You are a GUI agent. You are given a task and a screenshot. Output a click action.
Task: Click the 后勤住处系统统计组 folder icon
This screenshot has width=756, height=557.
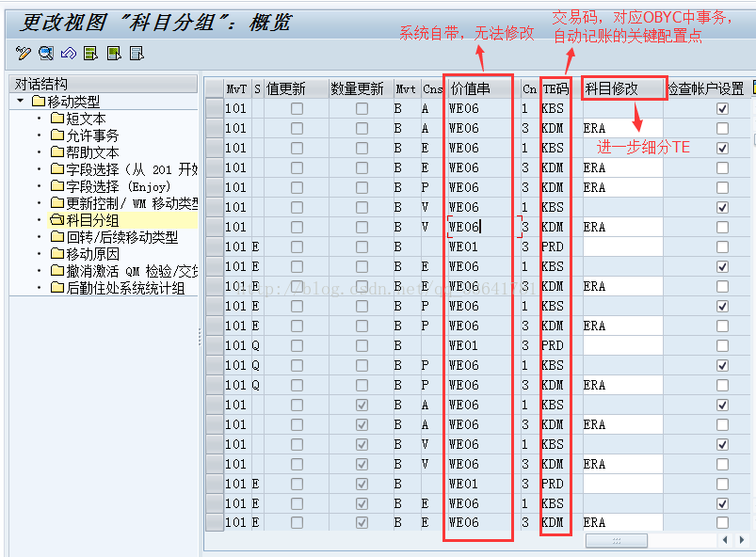point(57,288)
